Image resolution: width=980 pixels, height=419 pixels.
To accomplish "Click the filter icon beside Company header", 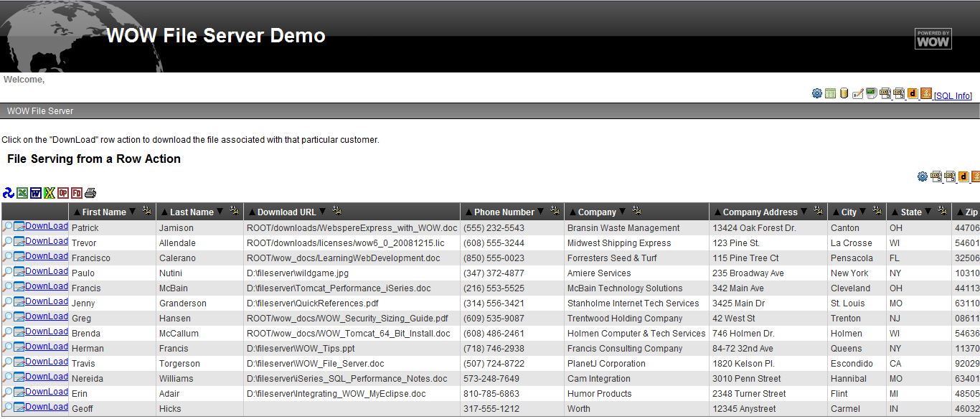I will point(636,211).
